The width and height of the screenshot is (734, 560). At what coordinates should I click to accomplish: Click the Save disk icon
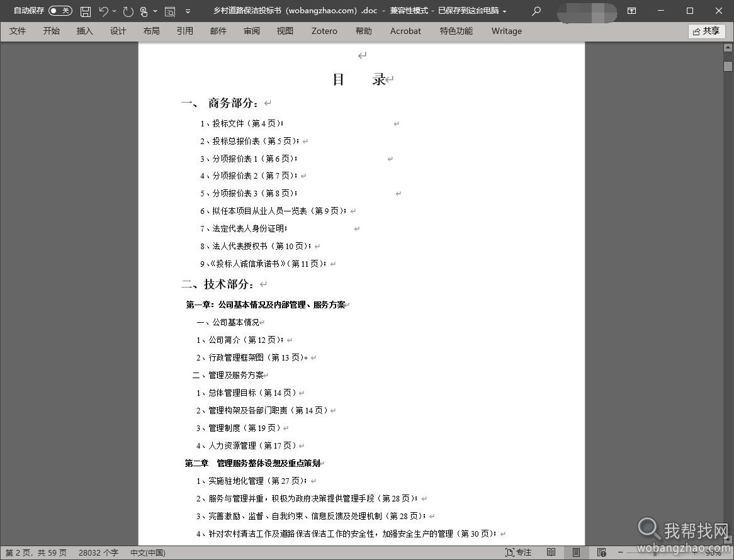pyautogui.click(x=86, y=11)
